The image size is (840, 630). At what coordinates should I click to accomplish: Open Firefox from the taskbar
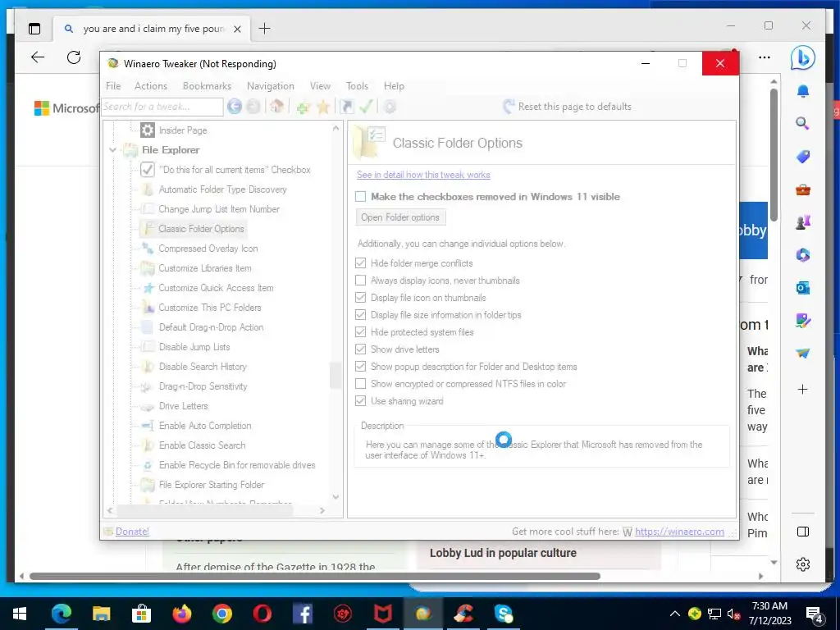pyautogui.click(x=181, y=614)
